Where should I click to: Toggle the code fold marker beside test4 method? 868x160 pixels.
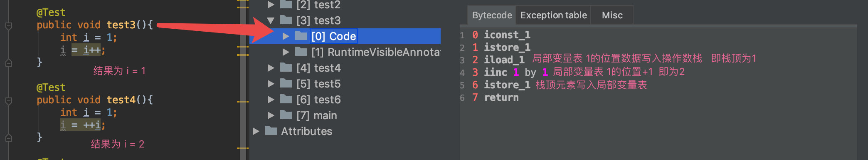pos(8,101)
